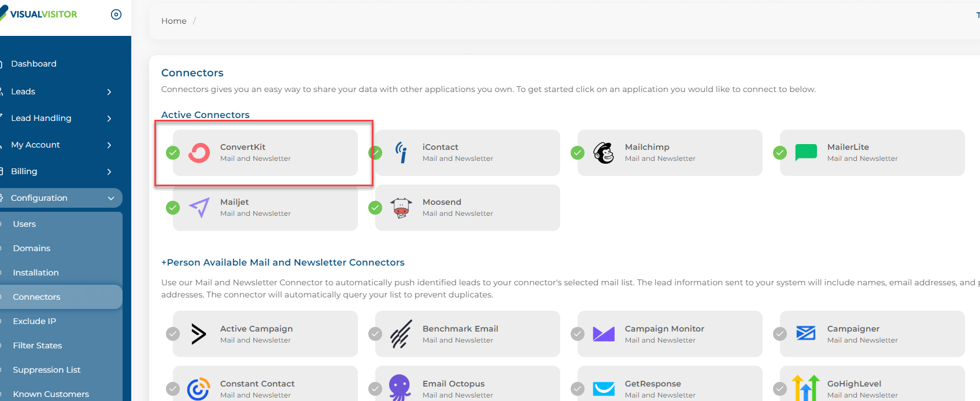Viewport: 980px width, 401px height.
Task: Click '+Person Available Mail and Newsletter Connectors' heading
Action: point(283,262)
